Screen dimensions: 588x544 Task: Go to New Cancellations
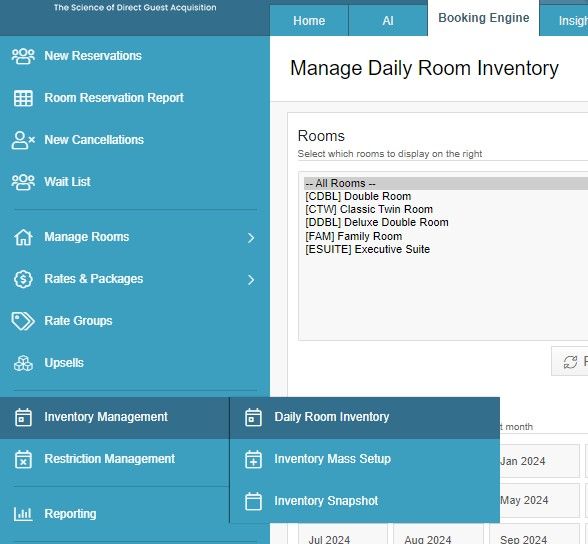94,140
